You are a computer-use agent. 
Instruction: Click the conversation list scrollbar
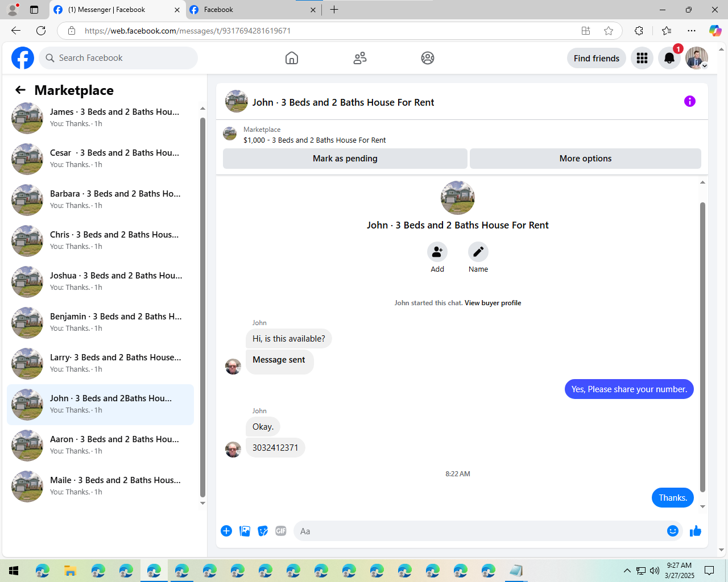click(x=202, y=307)
